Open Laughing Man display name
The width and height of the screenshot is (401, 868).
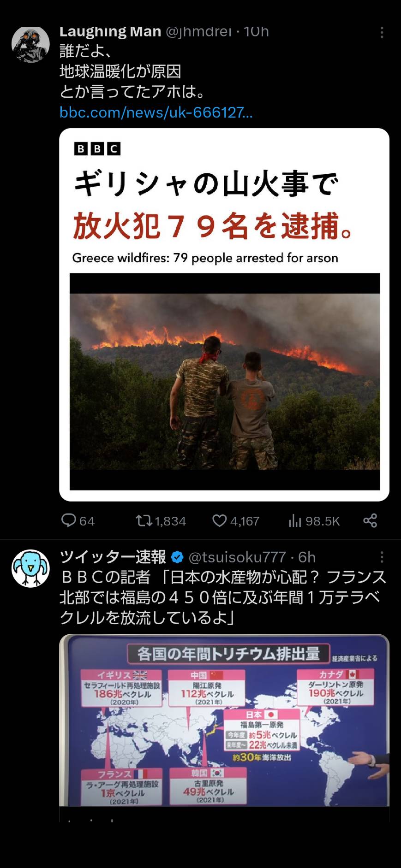point(110,31)
